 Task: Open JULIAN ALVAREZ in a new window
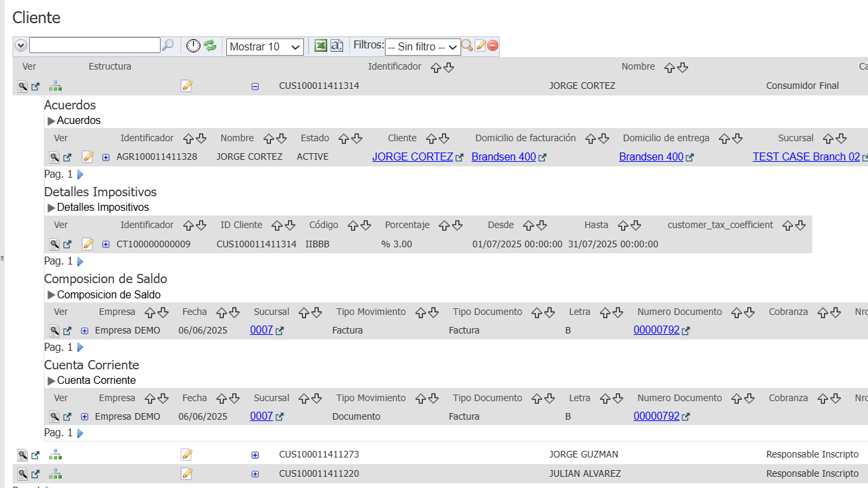(36, 474)
